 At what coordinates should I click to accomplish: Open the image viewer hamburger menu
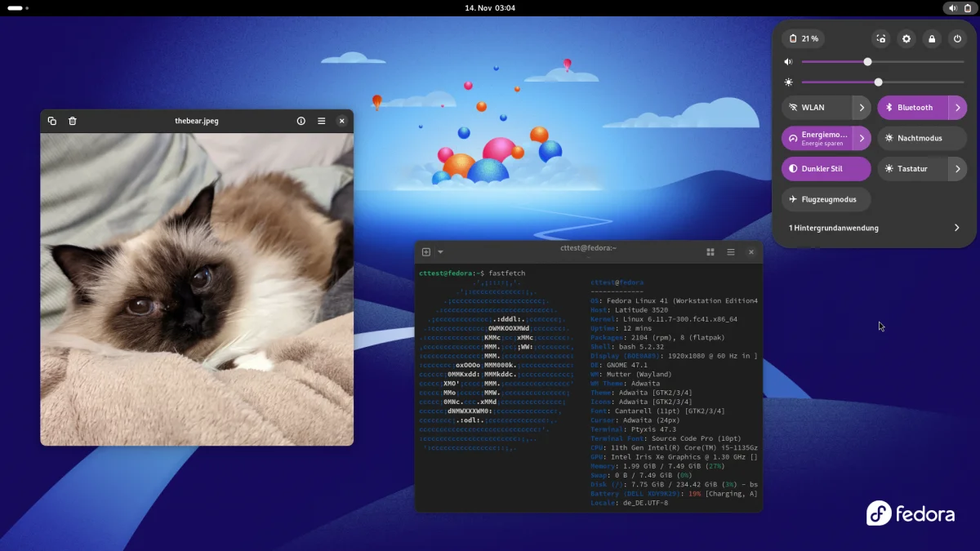click(322, 121)
